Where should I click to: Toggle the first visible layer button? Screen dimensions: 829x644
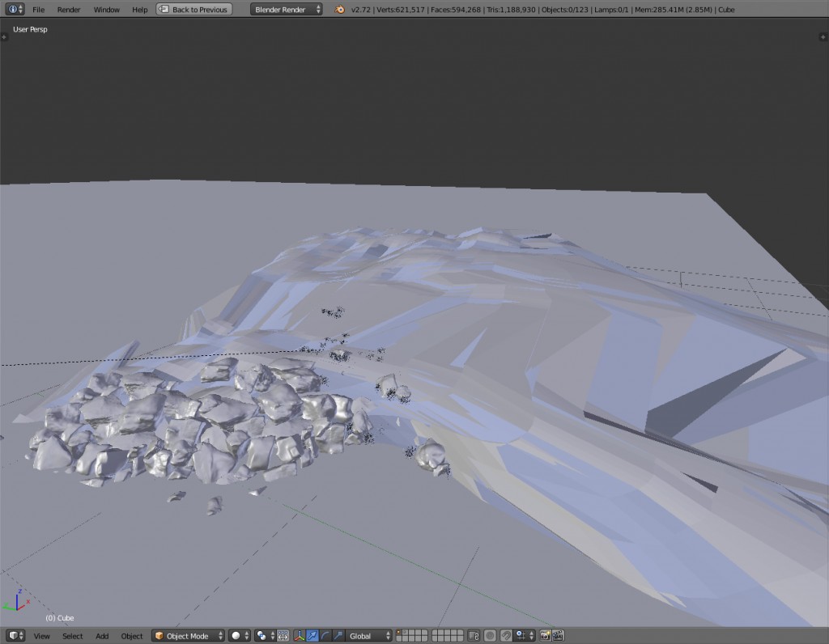[400, 633]
